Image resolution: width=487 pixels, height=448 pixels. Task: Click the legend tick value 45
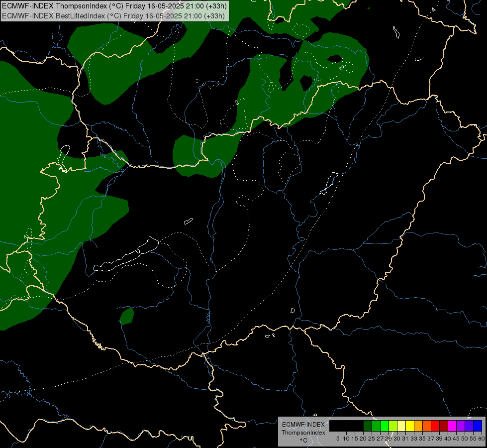pyautogui.click(x=456, y=439)
